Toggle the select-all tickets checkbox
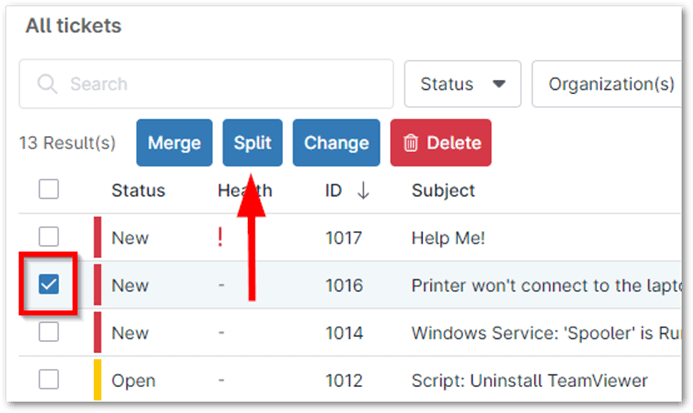Viewport: 693px width, 413px height. pos(49,189)
